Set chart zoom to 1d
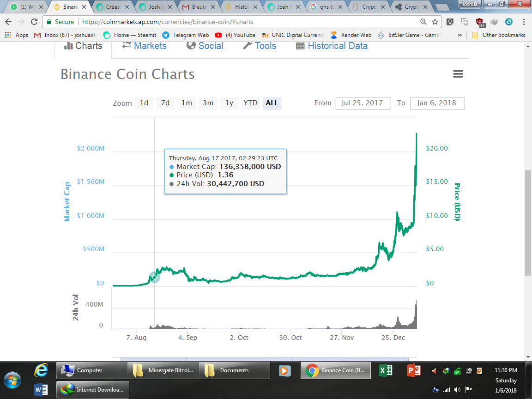The image size is (532, 399). click(x=144, y=103)
